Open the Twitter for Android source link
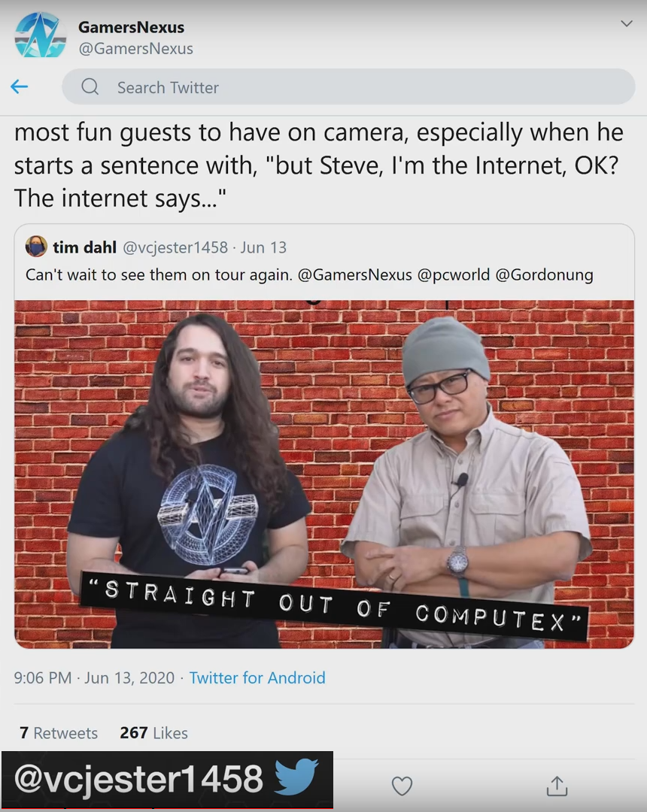Viewport: 647px width, 812px height. (x=257, y=677)
